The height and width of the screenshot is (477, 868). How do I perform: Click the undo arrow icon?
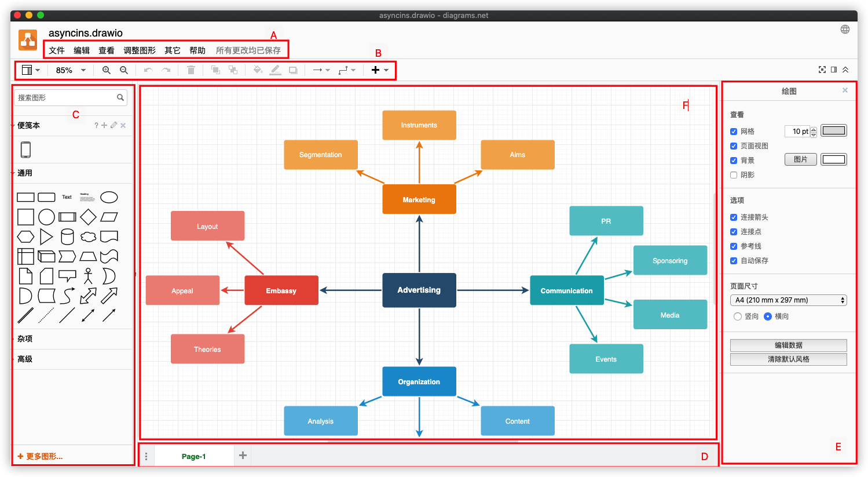click(148, 70)
